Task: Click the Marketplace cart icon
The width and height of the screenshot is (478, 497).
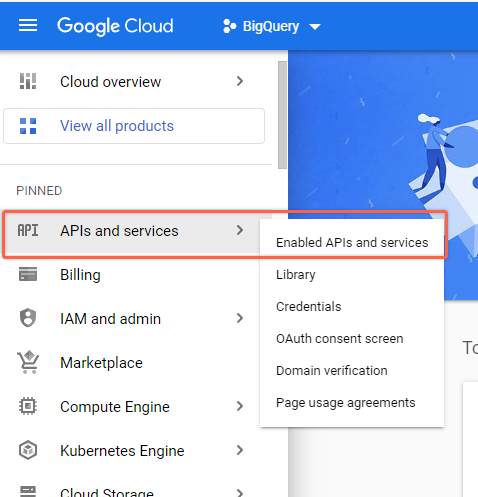Action: click(28, 362)
